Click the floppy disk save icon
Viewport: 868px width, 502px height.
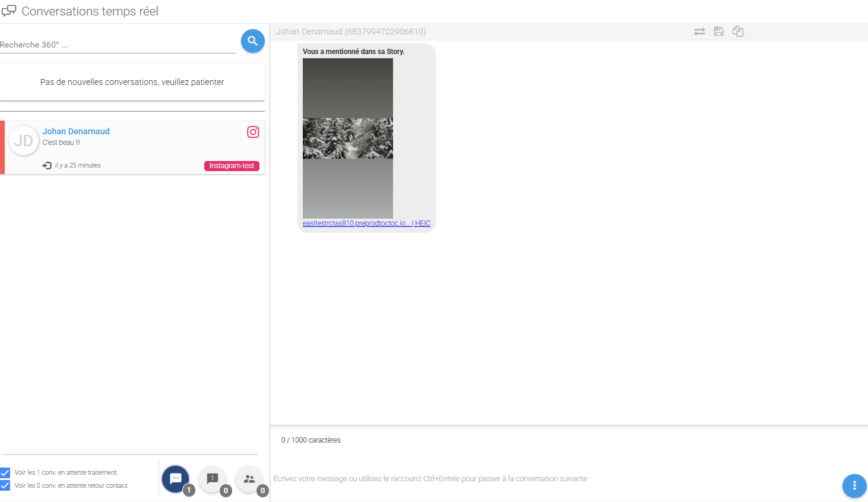[x=718, y=31]
